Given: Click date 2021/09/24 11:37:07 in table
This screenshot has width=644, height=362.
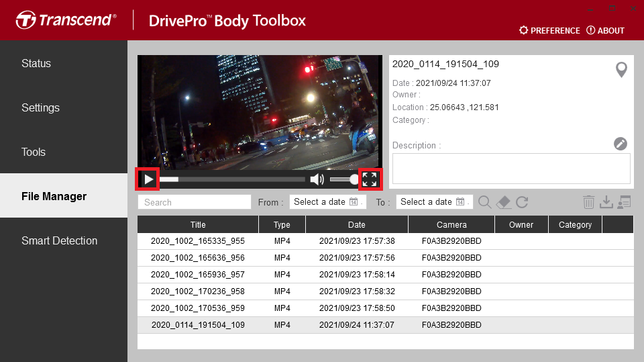Looking at the screenshot, I should [356, 325].
